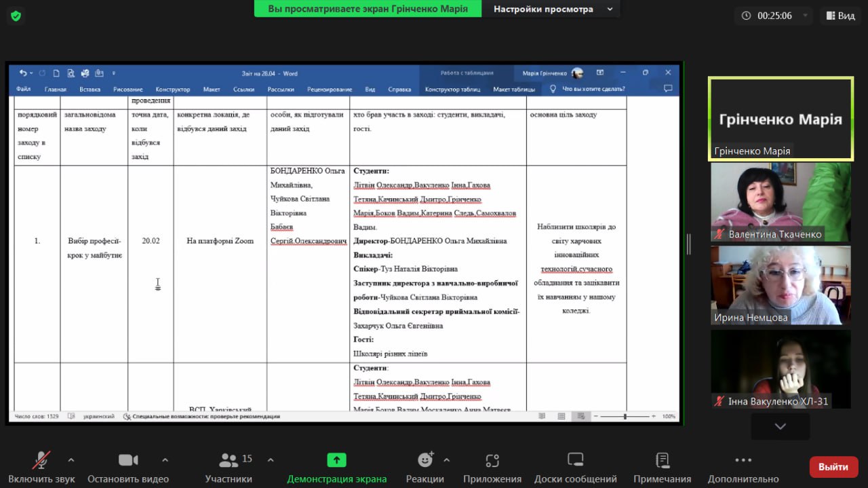Screen dimensions: 868x488
Task: Open the Ссылки ribbon tab
Action: 243,89
